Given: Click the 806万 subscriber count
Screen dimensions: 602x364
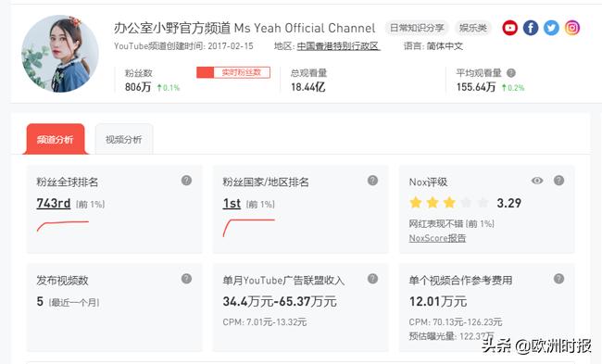Looking at the screenshot, I should (138, 87).
